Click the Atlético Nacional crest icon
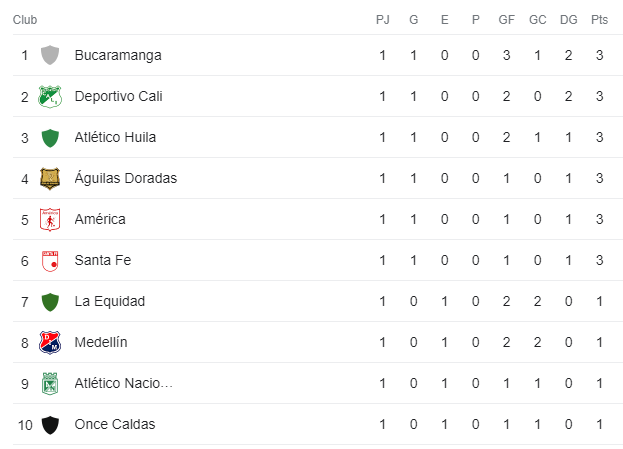The height and width of the screenshot is (449, 623). pos(50,383)
